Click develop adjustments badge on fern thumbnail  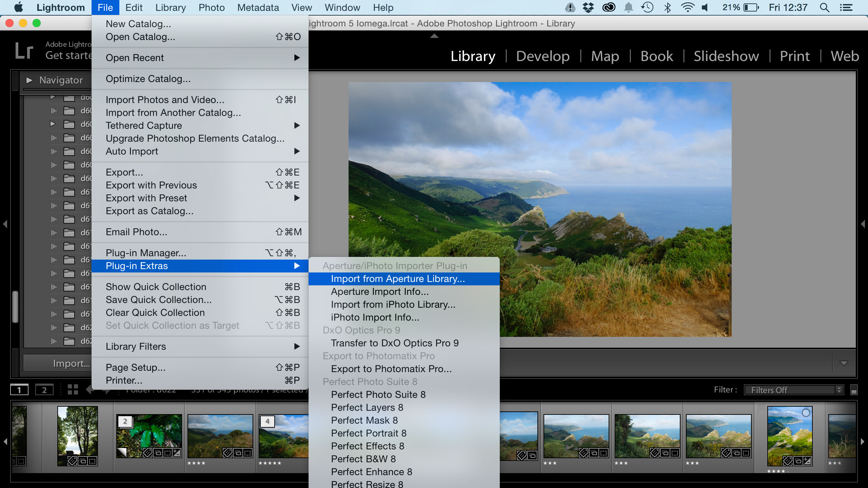point(177,453)
